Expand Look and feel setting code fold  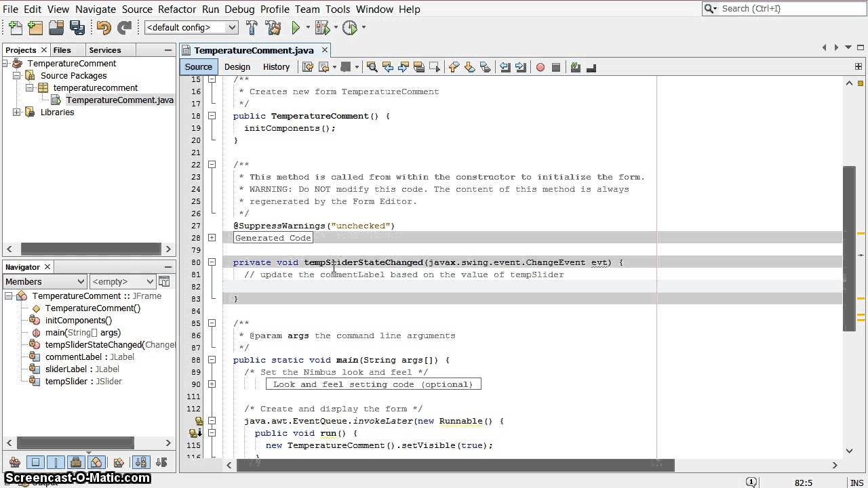[212, 384]
